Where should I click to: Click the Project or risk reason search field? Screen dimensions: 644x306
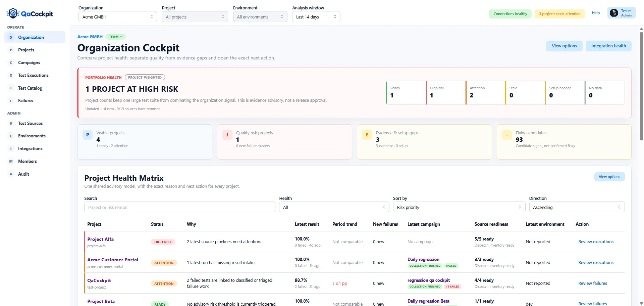[180, 207]
